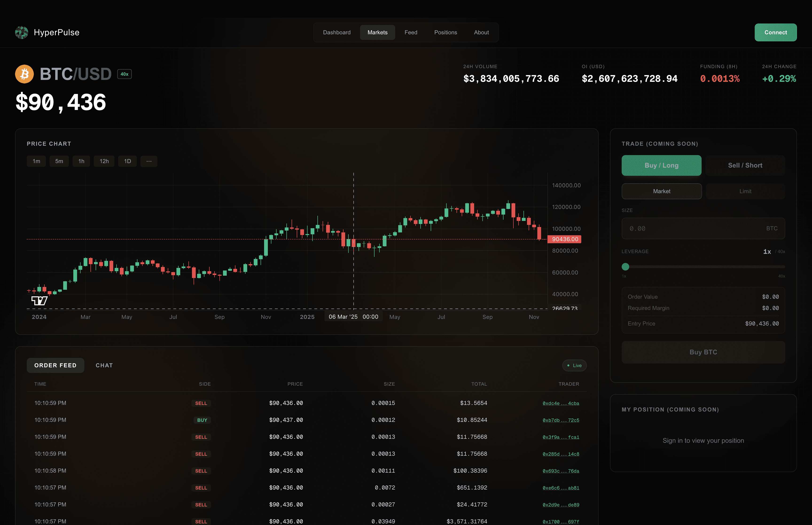812x525 pixels.
Task: Click the HyperPulse logo icon
Action: [x=21, y=32]
